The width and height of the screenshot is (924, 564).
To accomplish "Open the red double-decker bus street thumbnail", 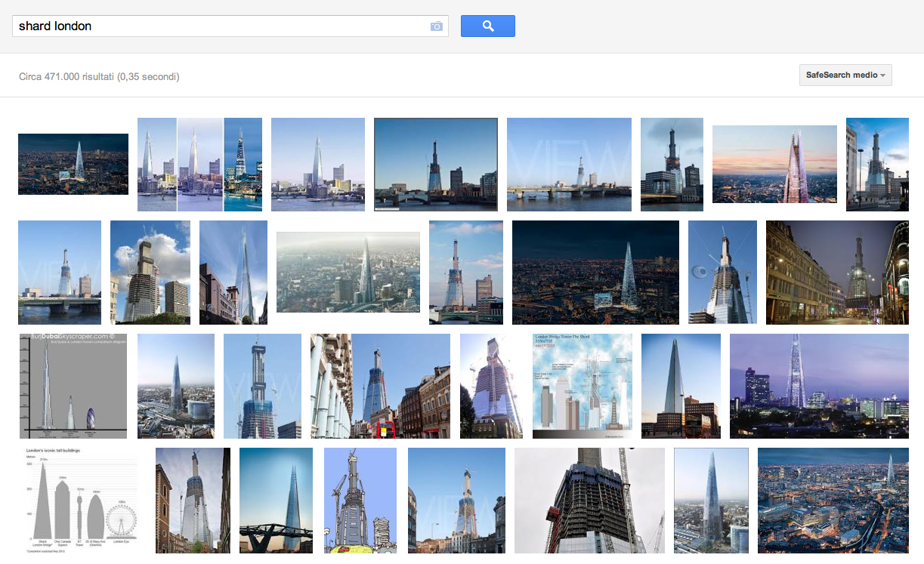I will click(x=380, y=386).
